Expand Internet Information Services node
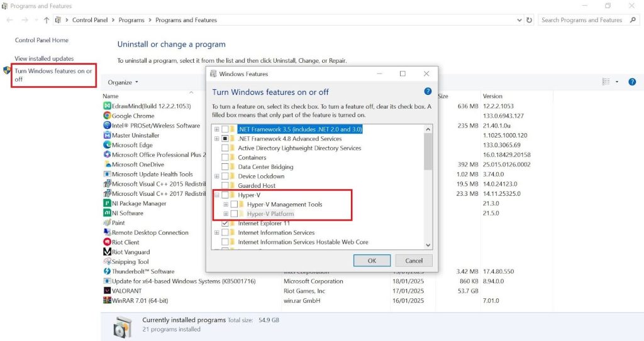 point(216,232)
